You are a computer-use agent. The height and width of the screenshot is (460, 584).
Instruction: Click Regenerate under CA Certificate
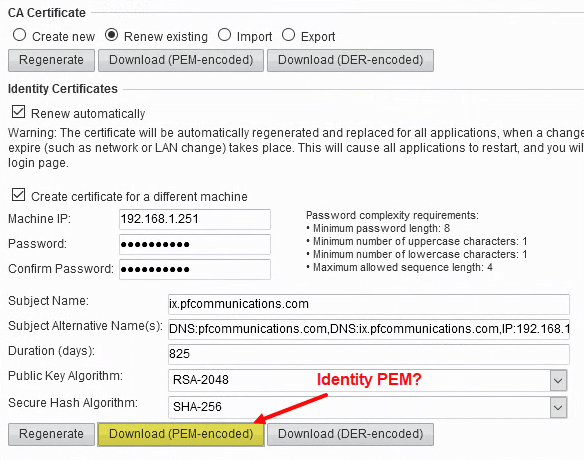click(51, 60)
